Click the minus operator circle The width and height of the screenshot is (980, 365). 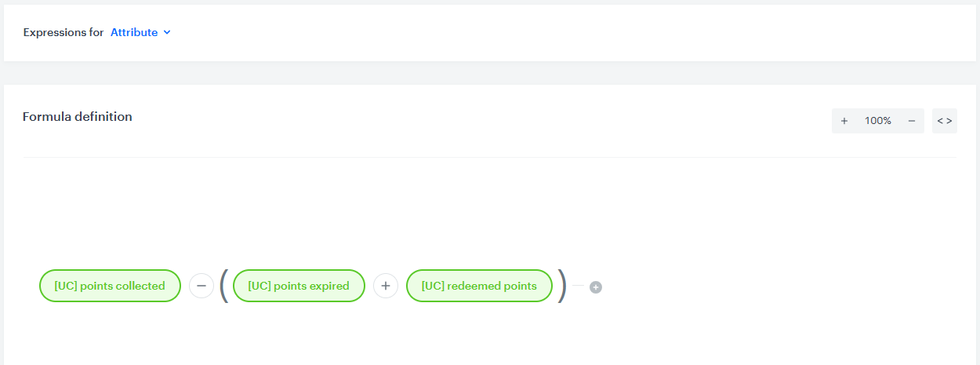tap(201, 286)
